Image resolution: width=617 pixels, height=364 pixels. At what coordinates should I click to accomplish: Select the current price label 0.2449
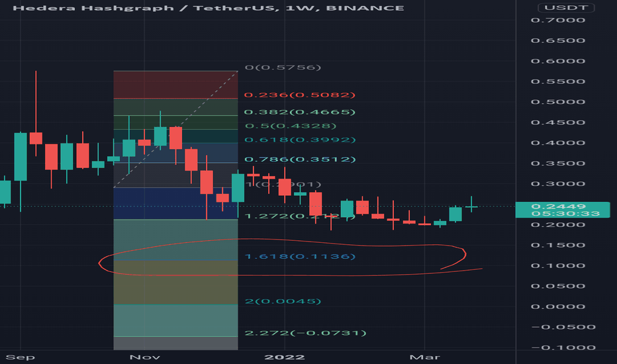(x=558, y=206)
